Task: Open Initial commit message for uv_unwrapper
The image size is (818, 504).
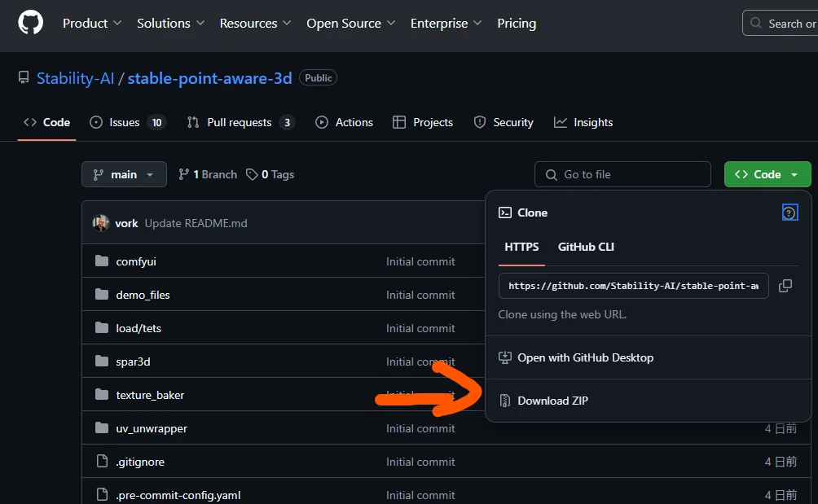Action: pyautogui.click(x=420, y=428)
